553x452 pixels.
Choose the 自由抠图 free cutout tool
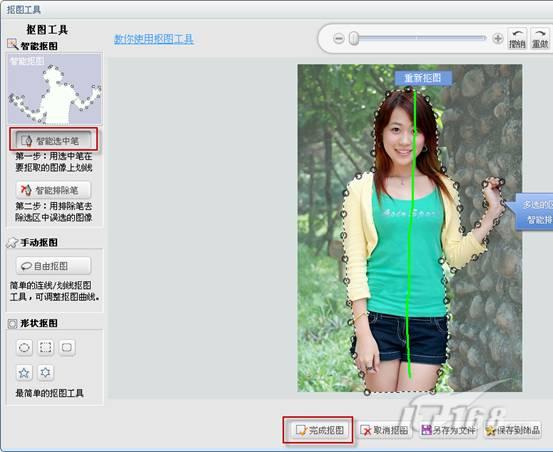53,266
